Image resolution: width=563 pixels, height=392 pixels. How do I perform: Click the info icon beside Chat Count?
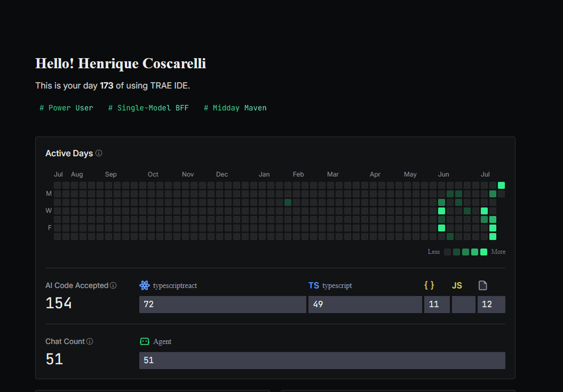click(x=90, y=341)
